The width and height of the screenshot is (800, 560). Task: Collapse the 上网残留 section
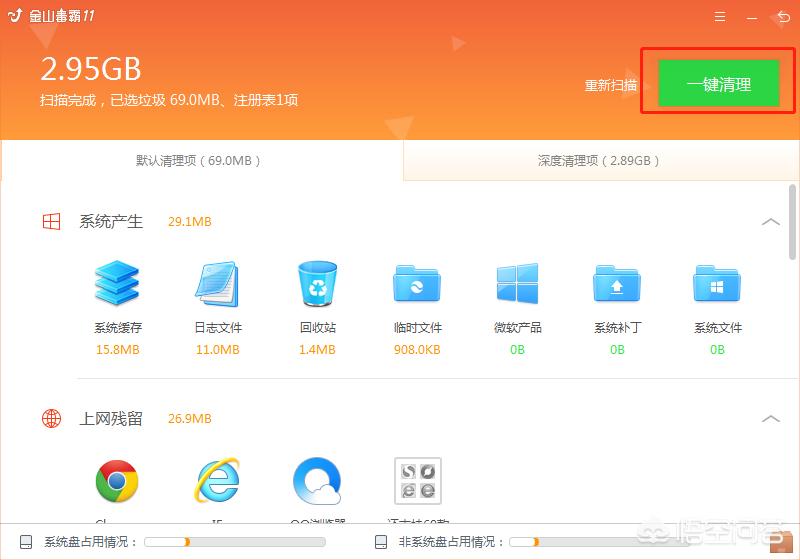coord(770,419)
